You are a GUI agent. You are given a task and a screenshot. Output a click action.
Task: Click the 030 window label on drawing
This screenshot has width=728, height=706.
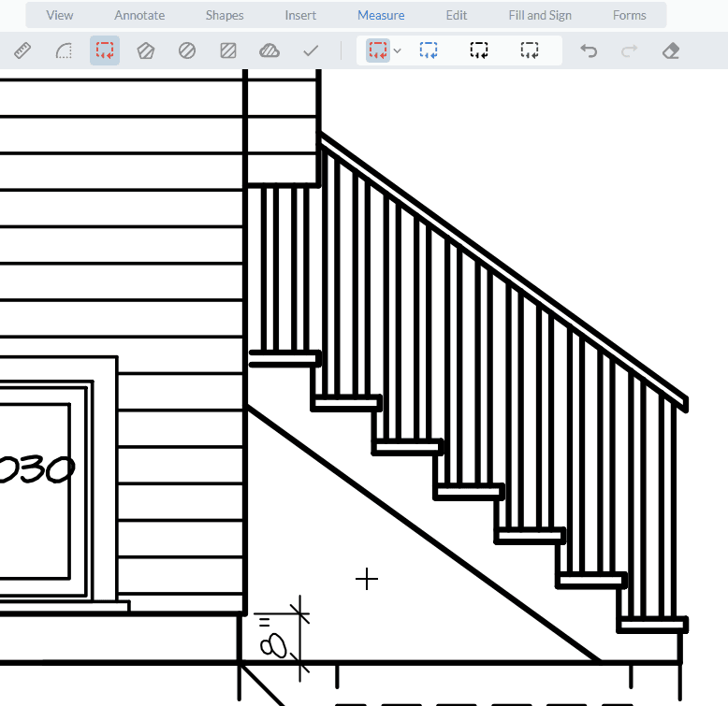36,469
